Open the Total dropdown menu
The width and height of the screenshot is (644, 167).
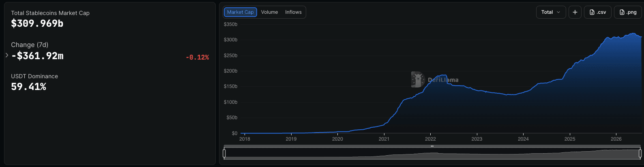(x=551, y=12)
